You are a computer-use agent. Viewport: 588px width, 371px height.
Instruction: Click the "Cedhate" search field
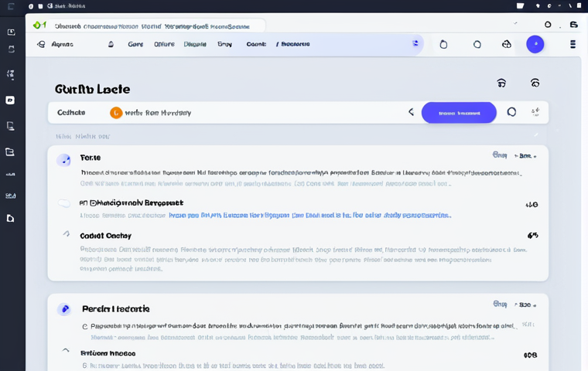71,113
